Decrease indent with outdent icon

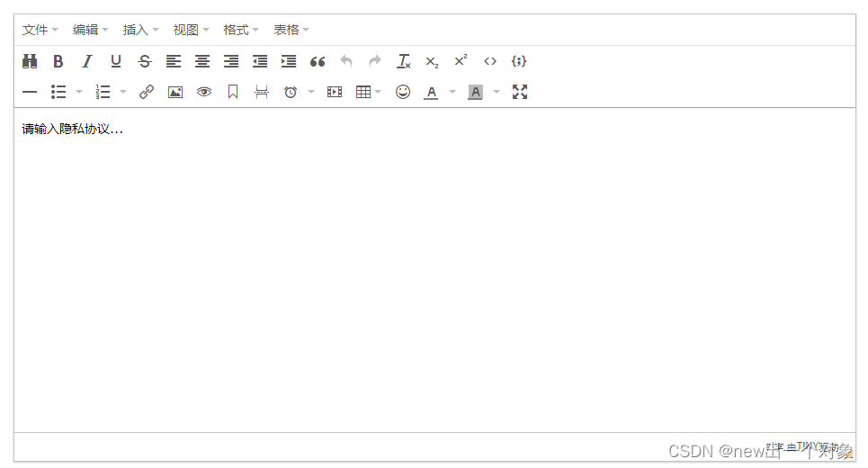pyautogui.click(x=260, y=61)
